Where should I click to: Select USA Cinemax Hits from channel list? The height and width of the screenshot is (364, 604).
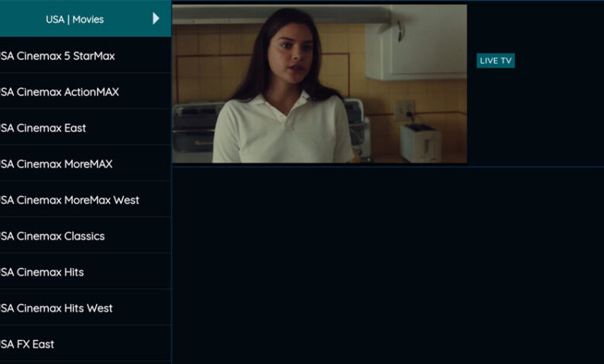(x=85, y=273)
